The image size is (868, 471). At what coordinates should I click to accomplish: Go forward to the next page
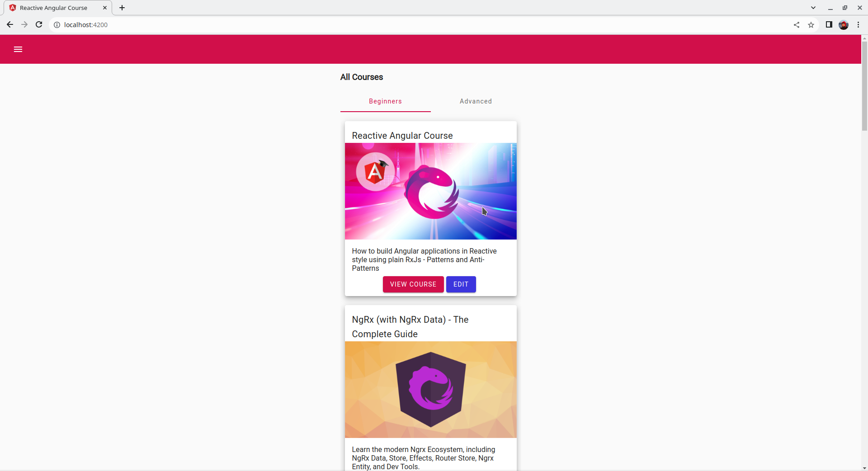tap(24, 25)
